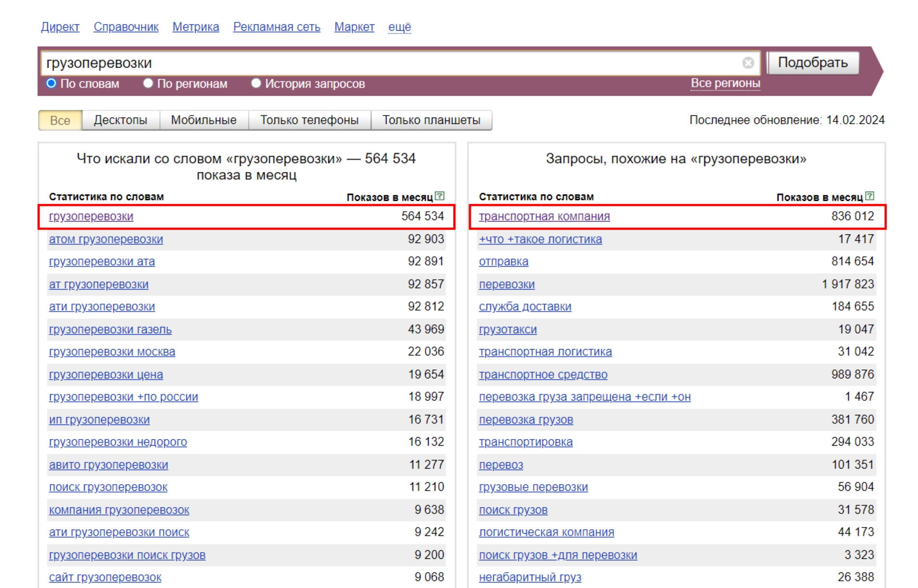
Task: Click help icon in left impressions column header
Action: click(x=439, y=196)
